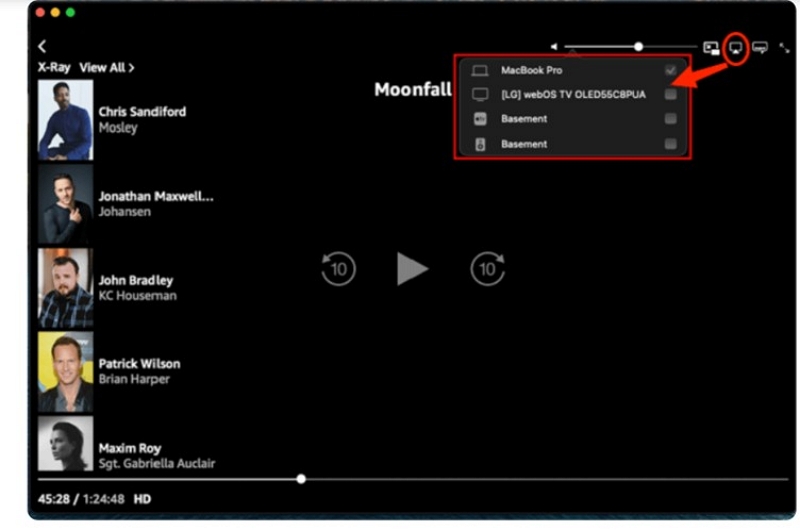Screen dimensions: 800x530
Task: Select [LG] webOS TV OLED55C8PUA
Action: pyautogui.click(x=573, y=94)
